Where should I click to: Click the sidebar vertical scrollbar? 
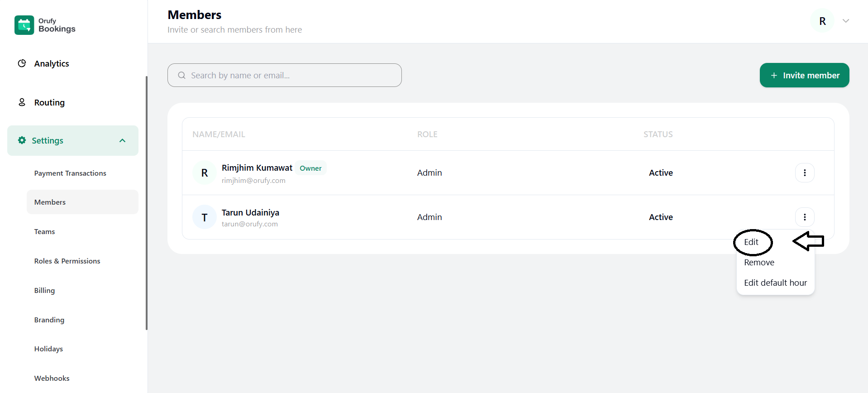pos(146,203)
